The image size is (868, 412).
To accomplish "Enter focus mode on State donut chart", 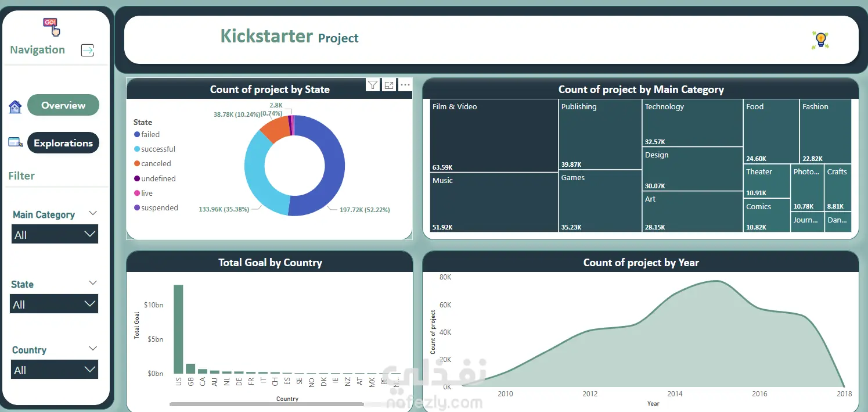I will 389,85.
